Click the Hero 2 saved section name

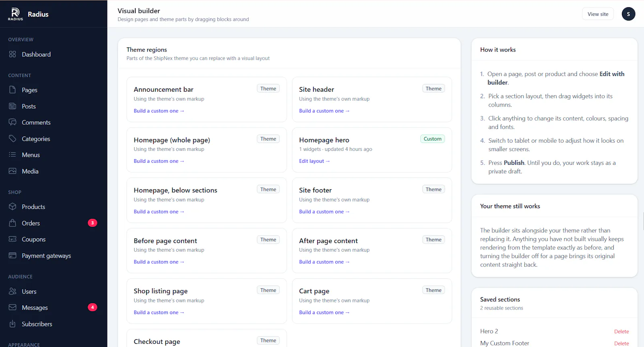click(x=489, y=331)
